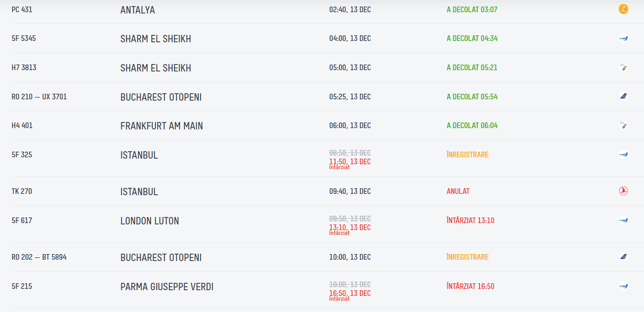Open PARMA GIUSEPPE VERDI flight details
This screenshot has width=644, height=312.
[167, 287]
